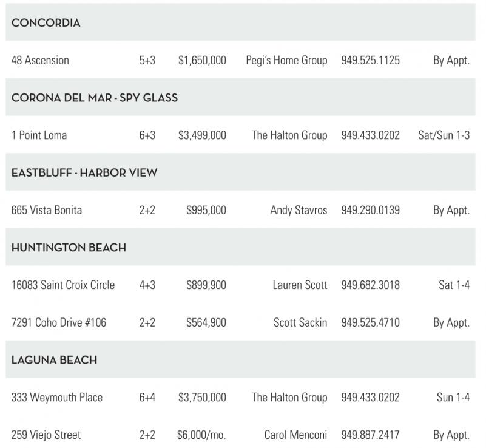Click the Corona del Mar - Spy Glass header
Image resolution: width=486 pixels, height=448 pixels.
pyautogui.click(x=94, y=98)
